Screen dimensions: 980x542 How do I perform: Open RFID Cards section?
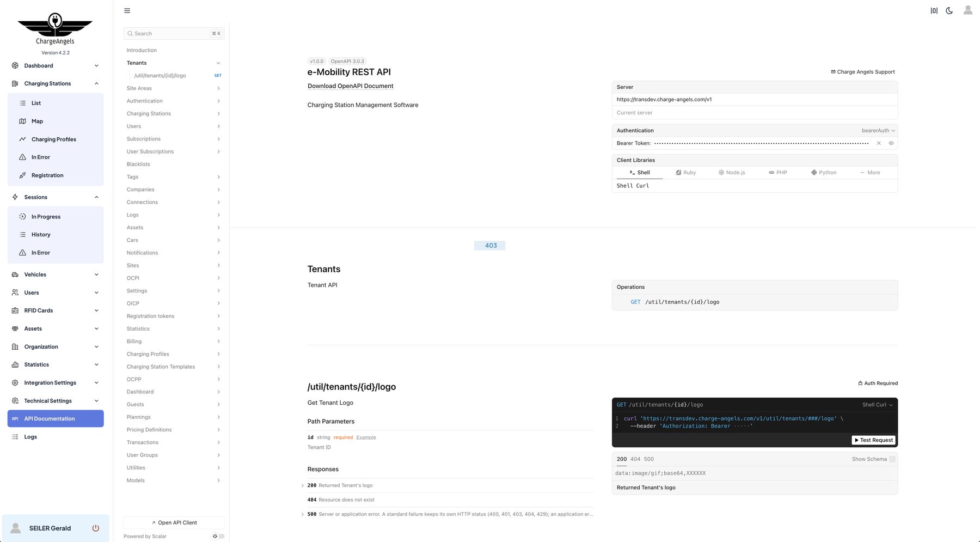55,310
